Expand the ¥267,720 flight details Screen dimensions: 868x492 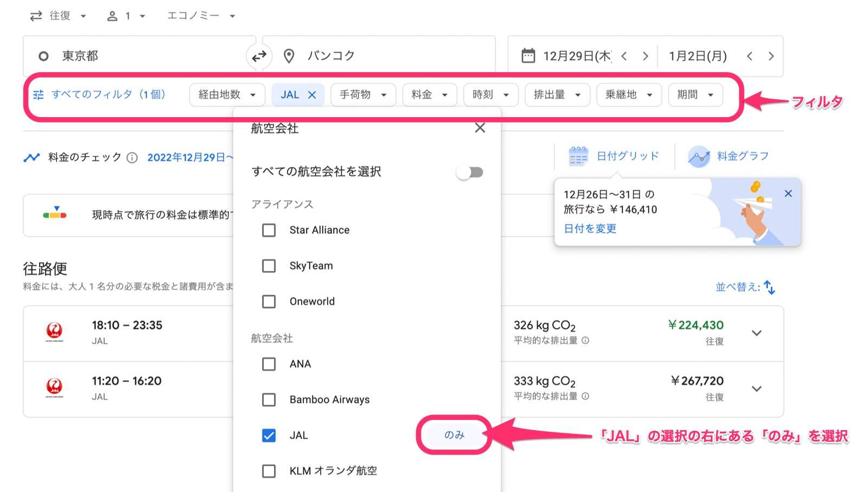click(757, 389)
